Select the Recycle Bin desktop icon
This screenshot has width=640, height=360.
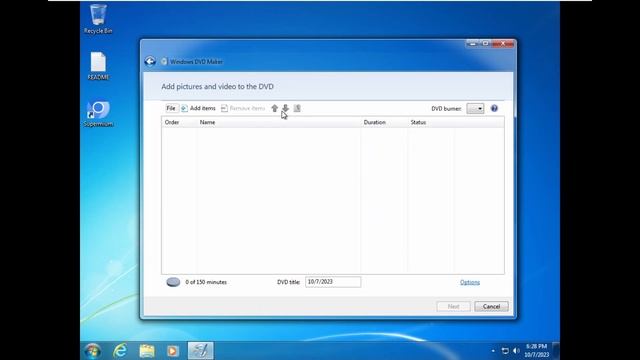(98, 19)
